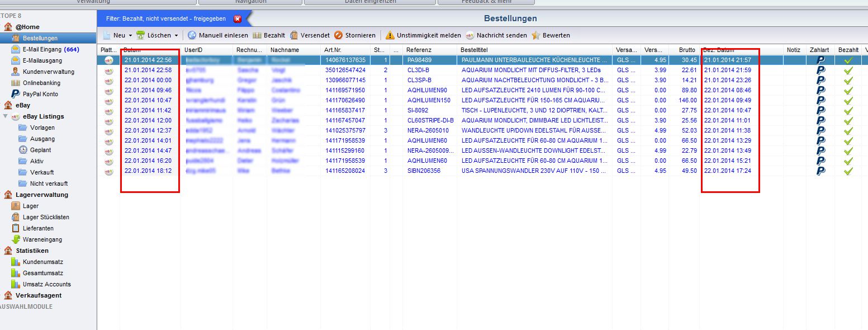This screenshot has height=330, width=868.
Task: Mark order as Bezahlt in toolbar
Action: [x=257, y=35]
